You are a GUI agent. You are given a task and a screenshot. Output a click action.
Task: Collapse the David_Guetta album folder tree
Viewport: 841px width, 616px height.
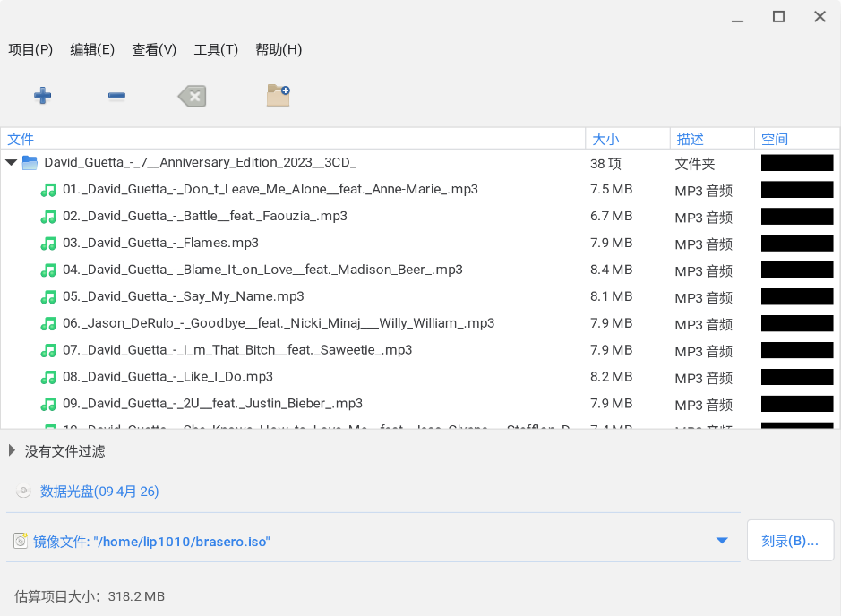click(x=11, y=163)
